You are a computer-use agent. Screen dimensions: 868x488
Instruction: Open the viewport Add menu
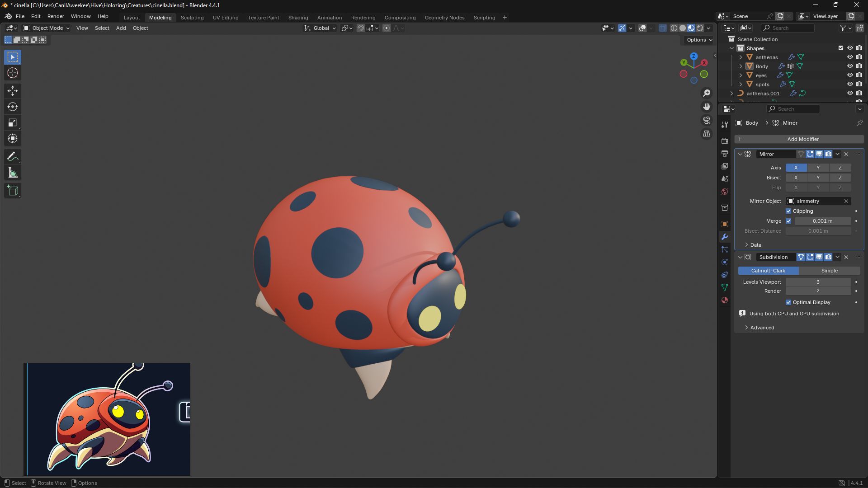[121, 28]
